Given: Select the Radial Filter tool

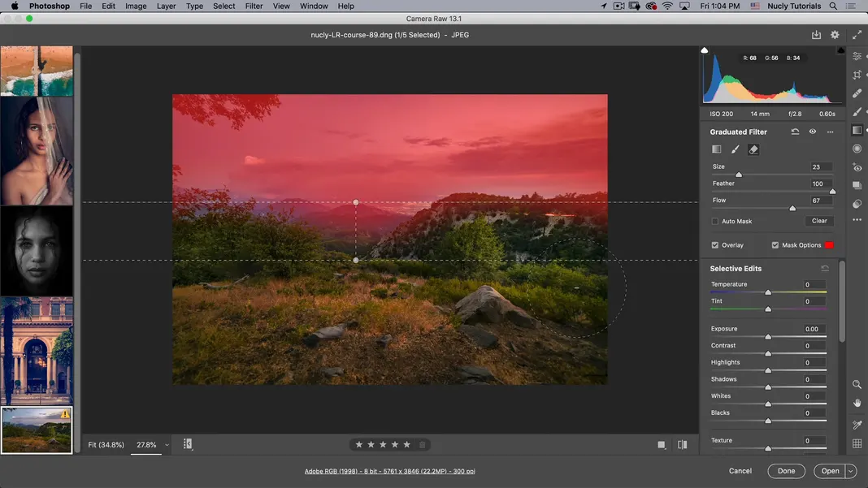Looking at the screenshot, I should click(857, 149).
